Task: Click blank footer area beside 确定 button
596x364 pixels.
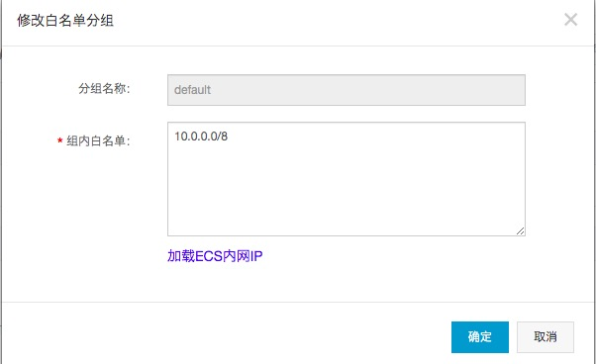Action: (x=266, y=337)
